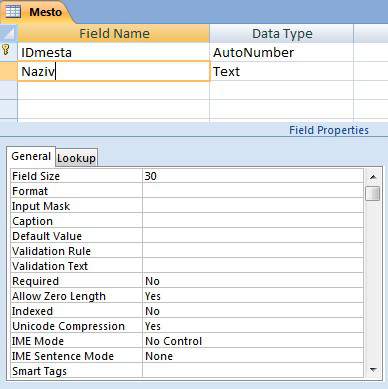
Task: Click the primary key icon beside IDmesta
Action: [6, 50]
